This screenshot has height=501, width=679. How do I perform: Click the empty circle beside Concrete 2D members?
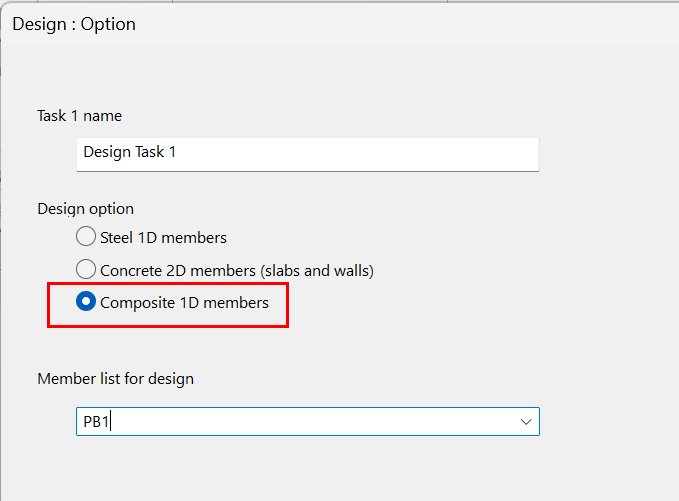(87, 270)
